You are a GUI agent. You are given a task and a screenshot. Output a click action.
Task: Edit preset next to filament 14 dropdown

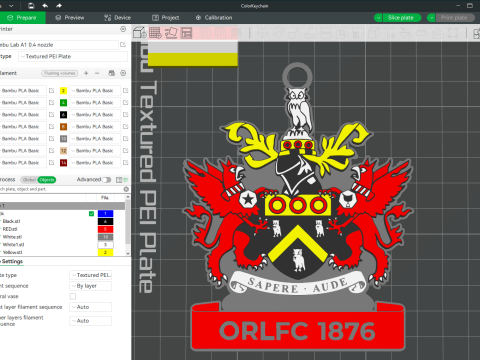[x=126, y=163]
